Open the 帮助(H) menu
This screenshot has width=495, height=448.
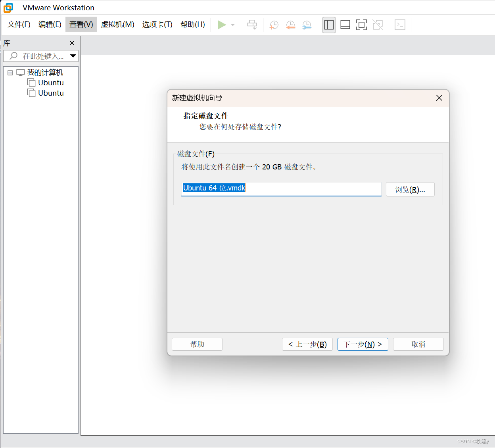pos(193,25)
